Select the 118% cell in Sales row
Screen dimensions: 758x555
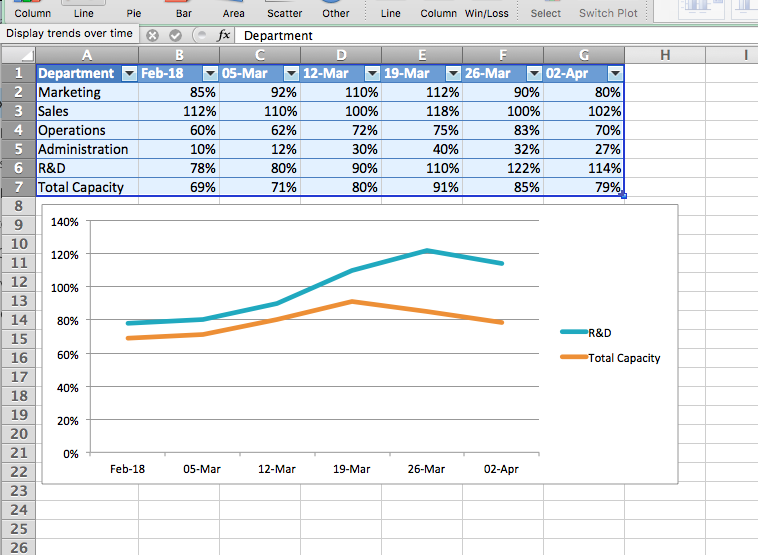point(422,111)
